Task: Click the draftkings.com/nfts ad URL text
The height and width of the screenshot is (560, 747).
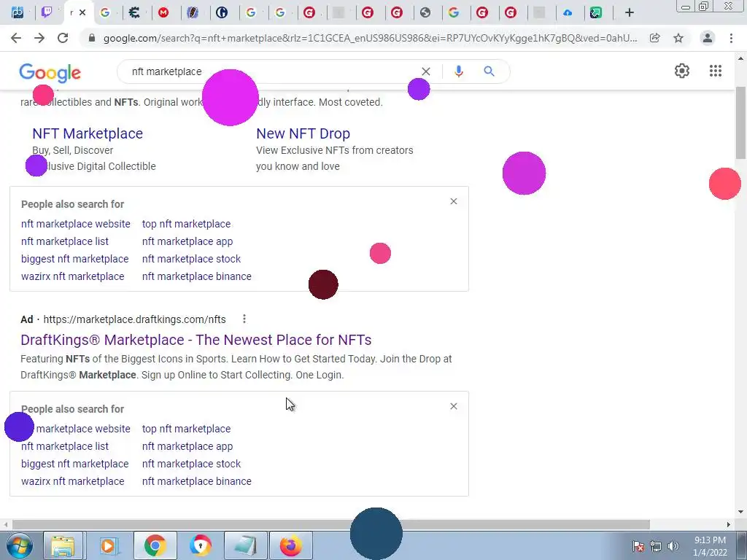Action: point(134,319)
